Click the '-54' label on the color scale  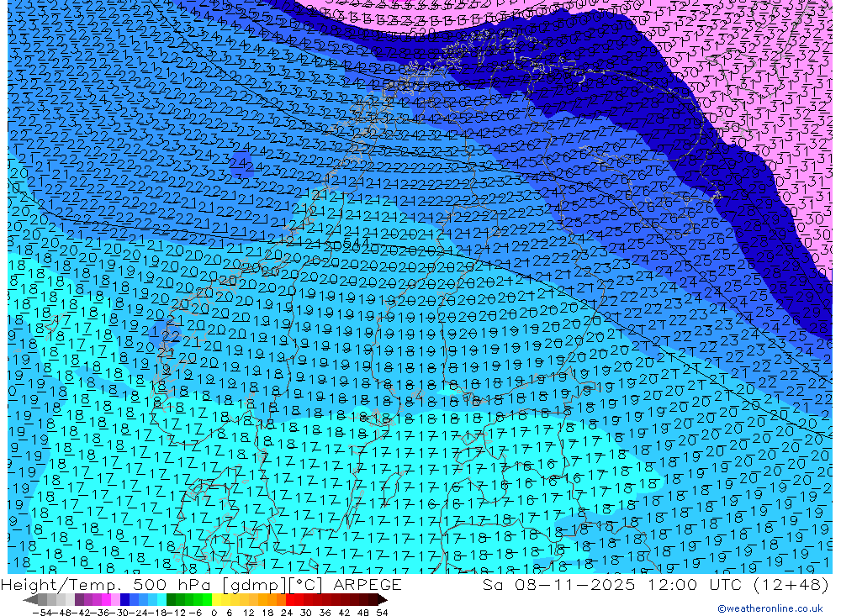coord(43,613)
